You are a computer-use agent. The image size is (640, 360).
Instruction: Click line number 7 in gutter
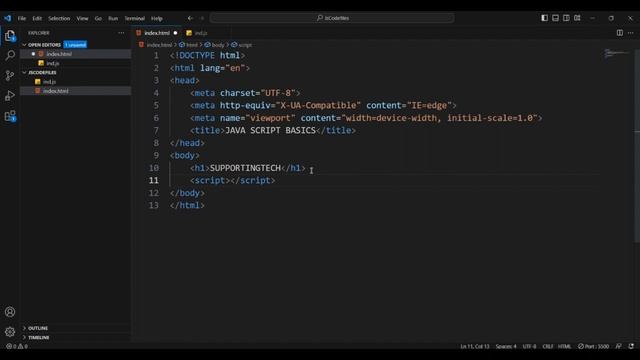coord(156,131)
